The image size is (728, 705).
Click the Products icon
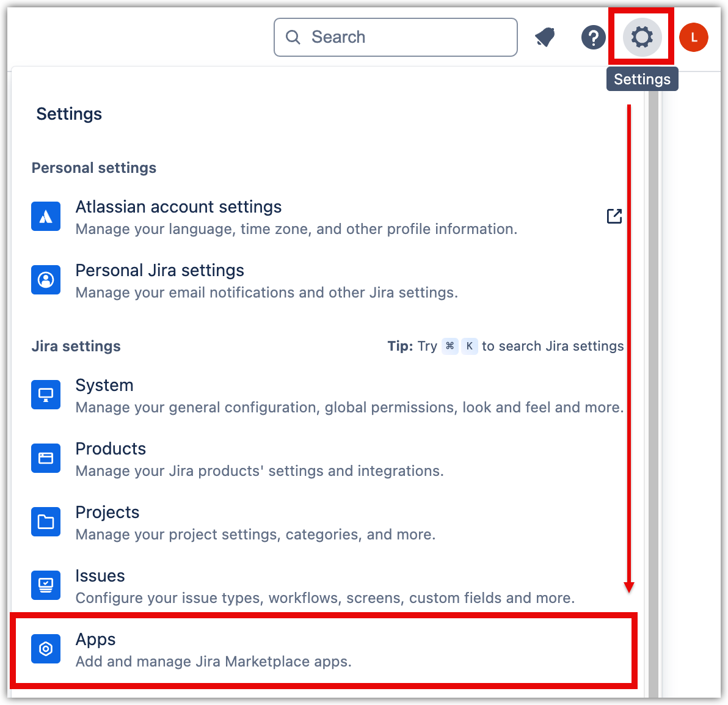pyautogui.click(x=46, y=458)
